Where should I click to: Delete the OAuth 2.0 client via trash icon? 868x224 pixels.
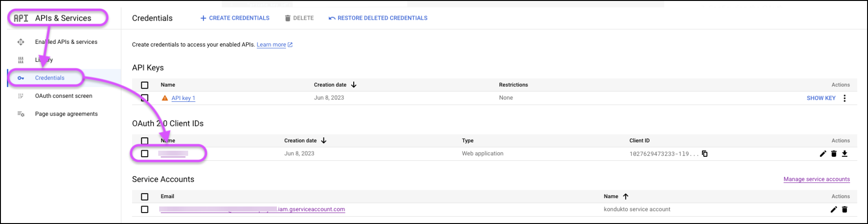834,153
